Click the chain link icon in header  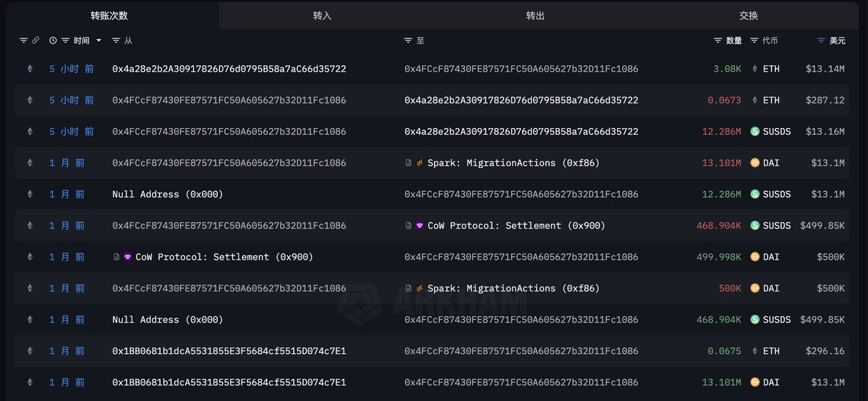(35, 41)
